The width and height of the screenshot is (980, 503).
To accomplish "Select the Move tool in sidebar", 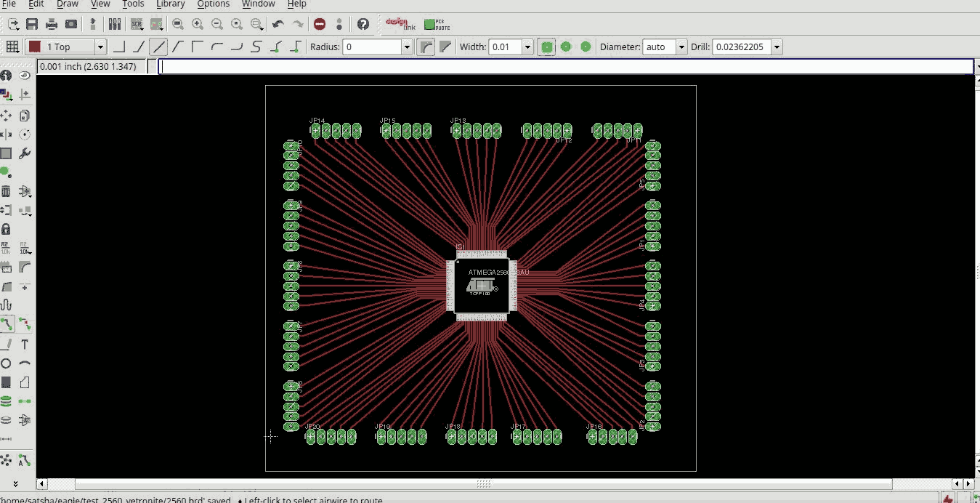I will point(6,116).
